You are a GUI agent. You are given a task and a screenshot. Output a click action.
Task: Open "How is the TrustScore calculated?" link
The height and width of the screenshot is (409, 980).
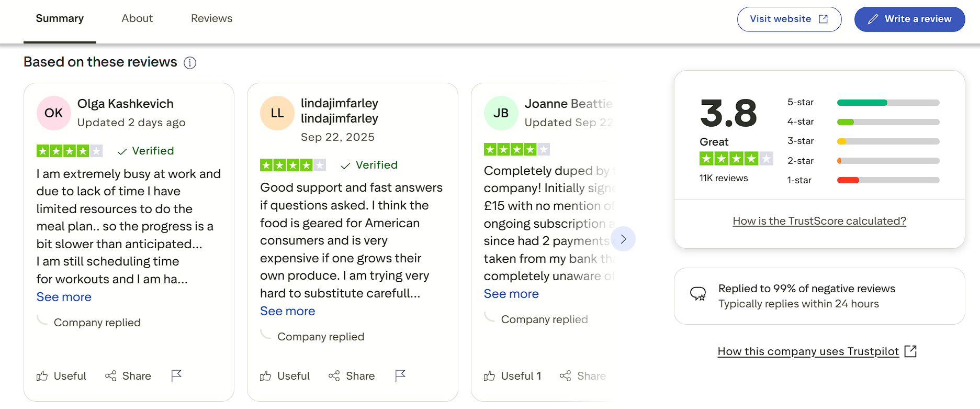click(x=819, y=221)
